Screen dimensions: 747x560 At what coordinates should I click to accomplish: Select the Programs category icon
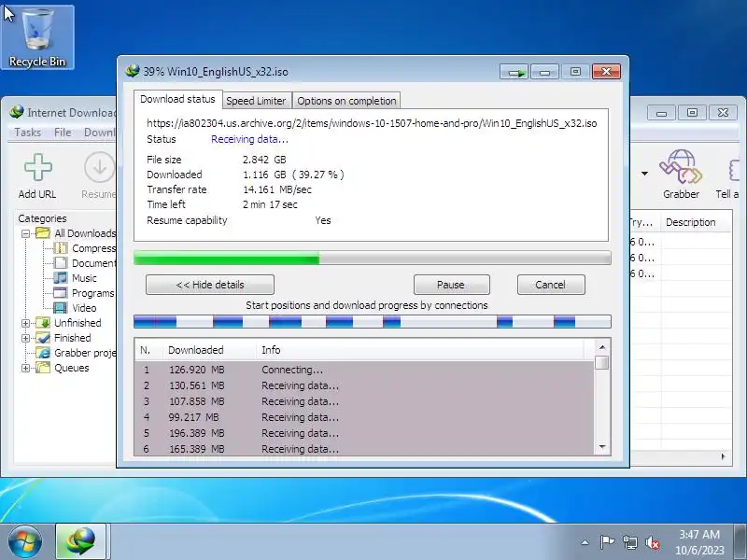click(60, 293)
